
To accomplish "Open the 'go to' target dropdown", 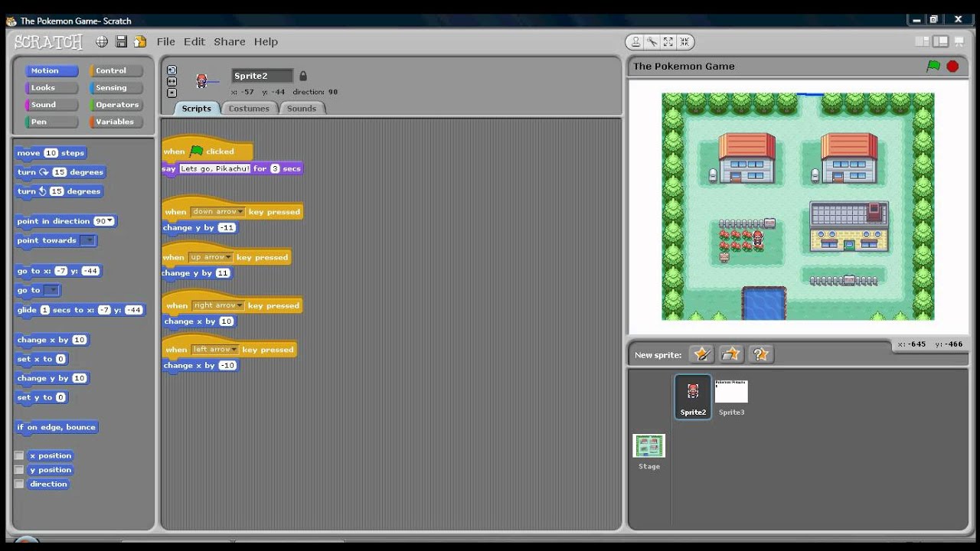I will 51,290.
